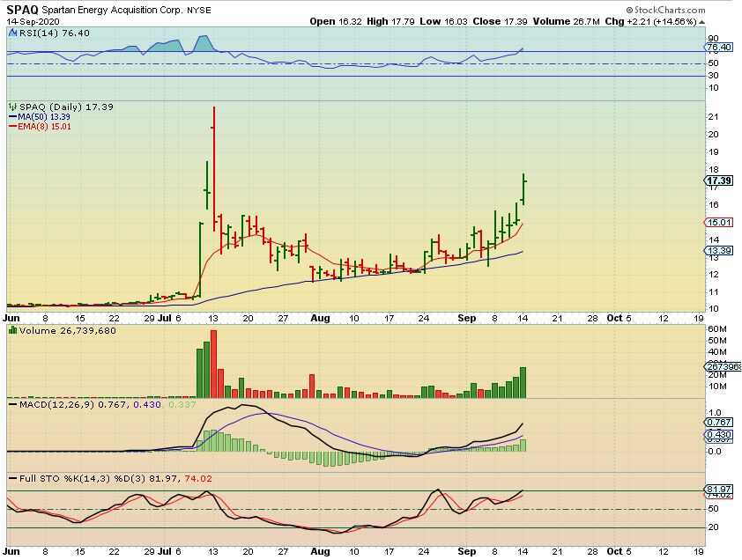
Task: Click the 0.430 signal value tag
Action: click(x=719, y=434)
